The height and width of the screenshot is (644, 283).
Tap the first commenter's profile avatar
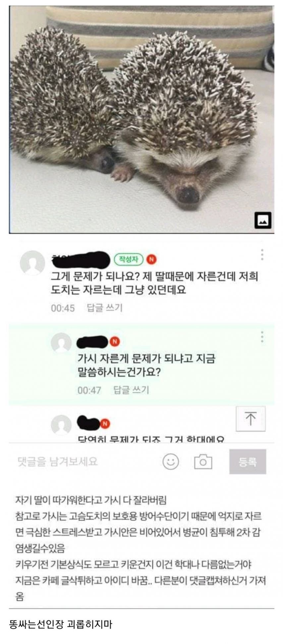pos(32,263)
